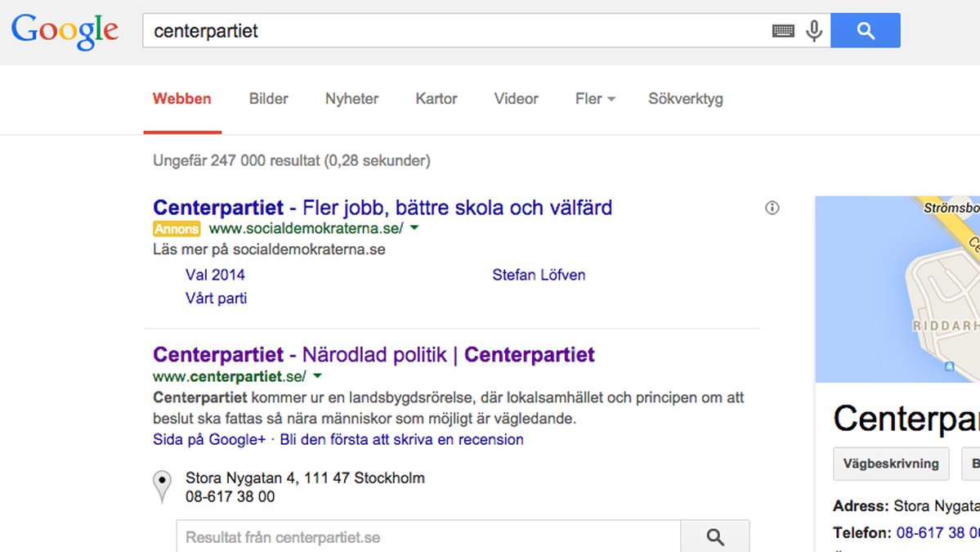Open the Fler dropdown menu
980x552 pixels.
595,99
